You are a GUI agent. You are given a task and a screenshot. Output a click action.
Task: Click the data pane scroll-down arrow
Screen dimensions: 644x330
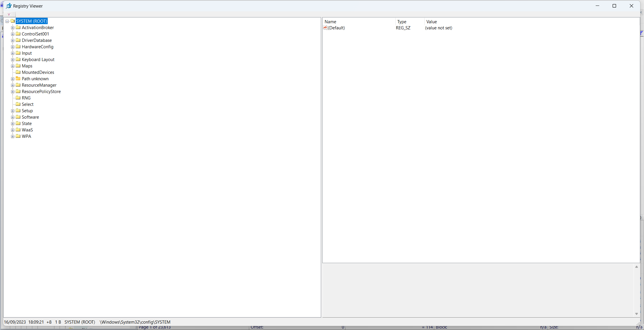click(636, 314)
